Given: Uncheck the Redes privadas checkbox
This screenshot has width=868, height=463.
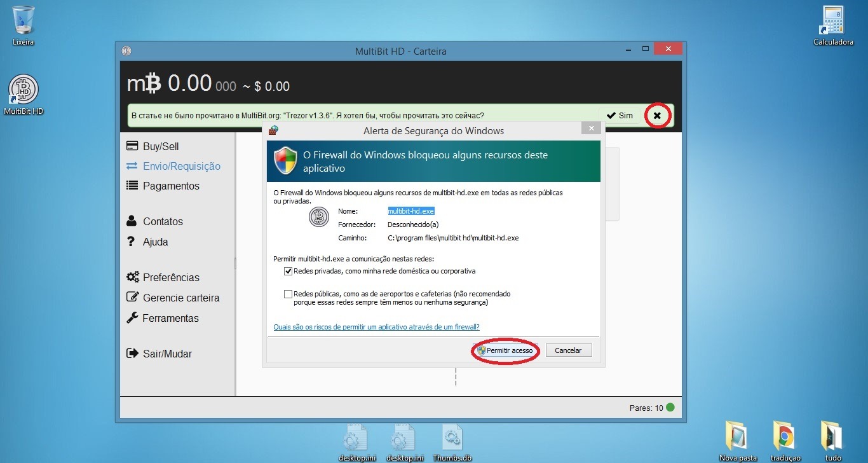Looking at the screenshot, I should click(288, 272).
